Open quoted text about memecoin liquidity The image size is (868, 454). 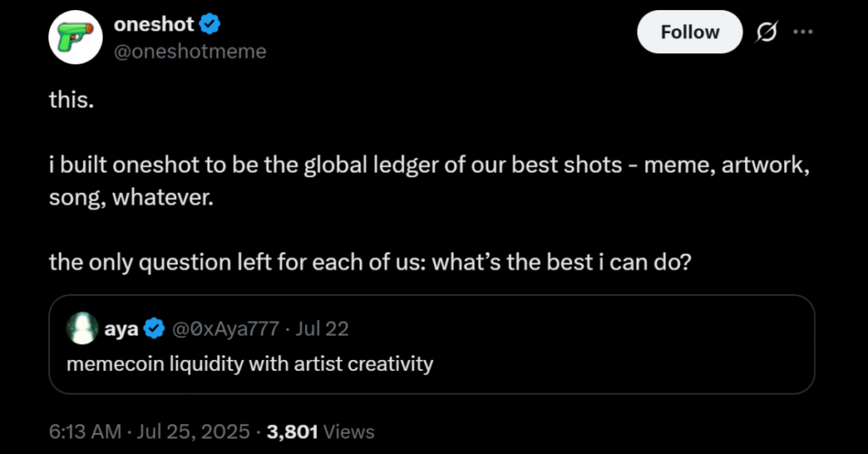pos(250,364)
